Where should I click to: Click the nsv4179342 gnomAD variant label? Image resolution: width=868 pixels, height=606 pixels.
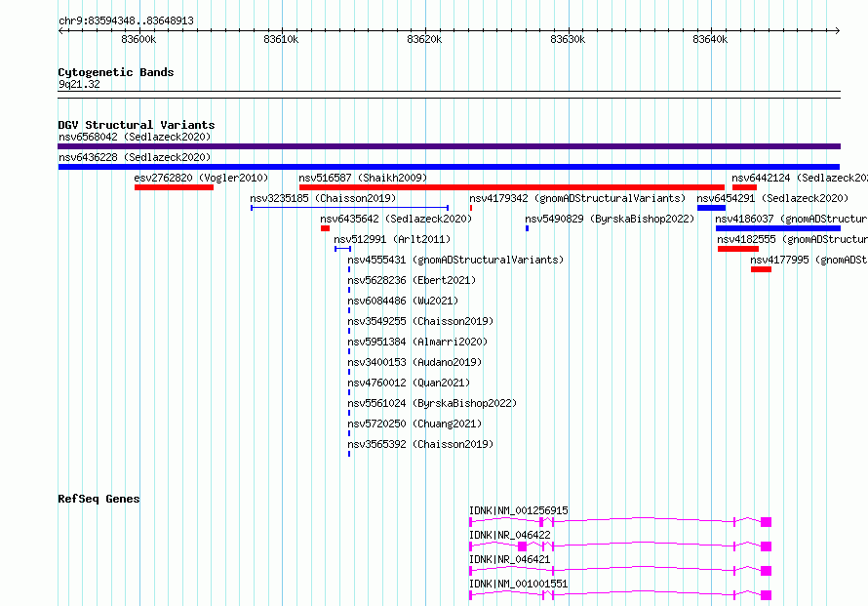pos(577,198)
